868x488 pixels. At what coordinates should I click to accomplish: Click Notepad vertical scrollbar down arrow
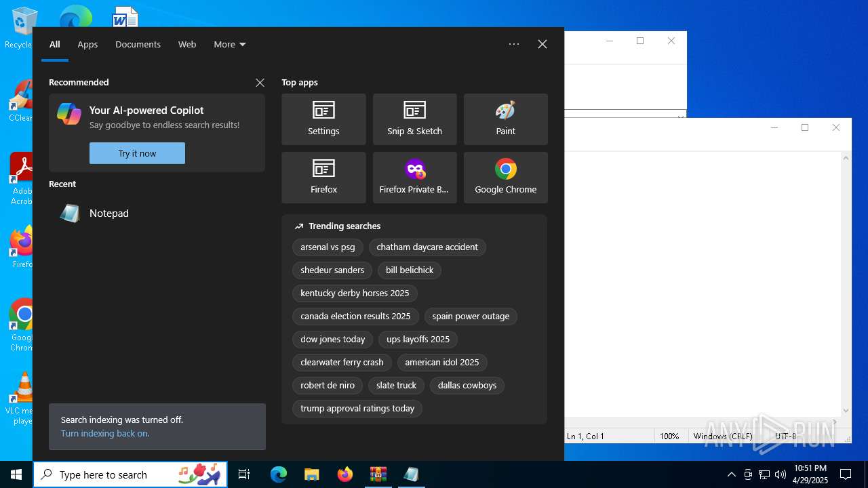pos(846,411)
